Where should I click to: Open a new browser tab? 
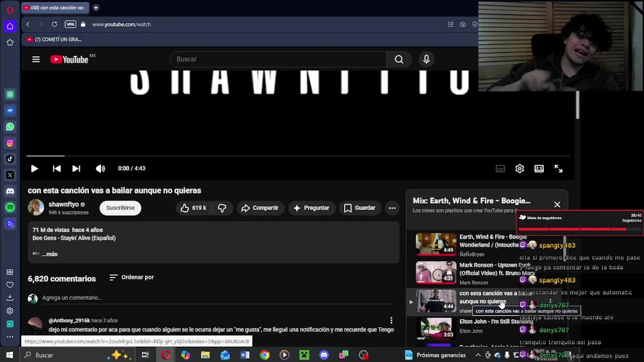coord(96,8)
